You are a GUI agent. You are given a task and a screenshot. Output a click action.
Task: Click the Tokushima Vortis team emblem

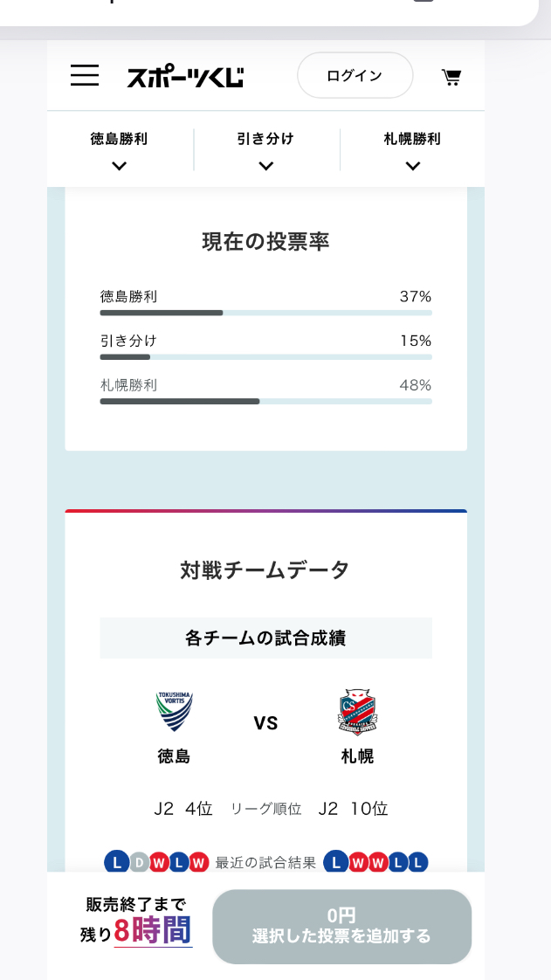click(x=174, y=712)
